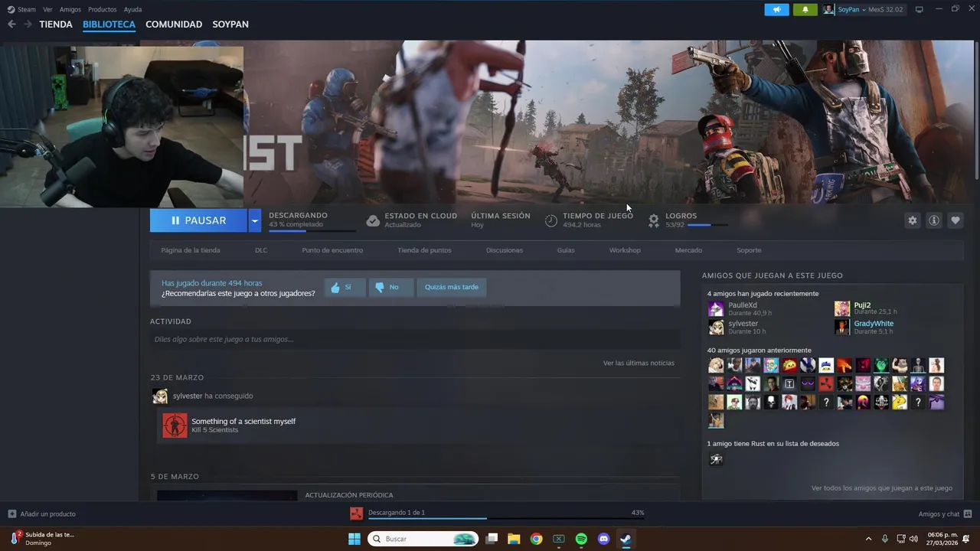Open the wishlist friend's avatar

click(716, 459)
